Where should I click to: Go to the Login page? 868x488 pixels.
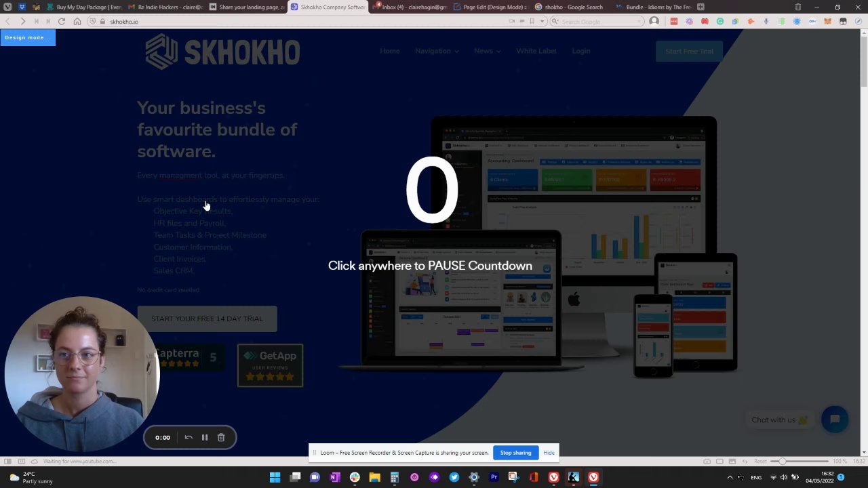click(x=580, y=51)
